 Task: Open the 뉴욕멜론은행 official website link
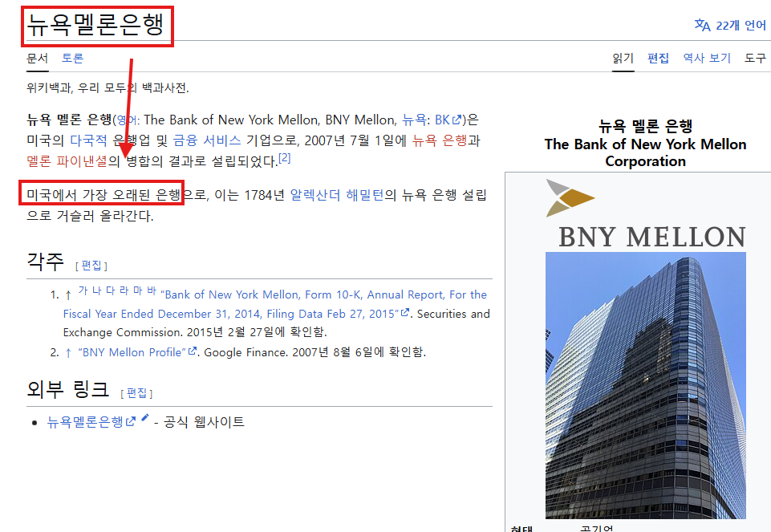tap(91, 422)
